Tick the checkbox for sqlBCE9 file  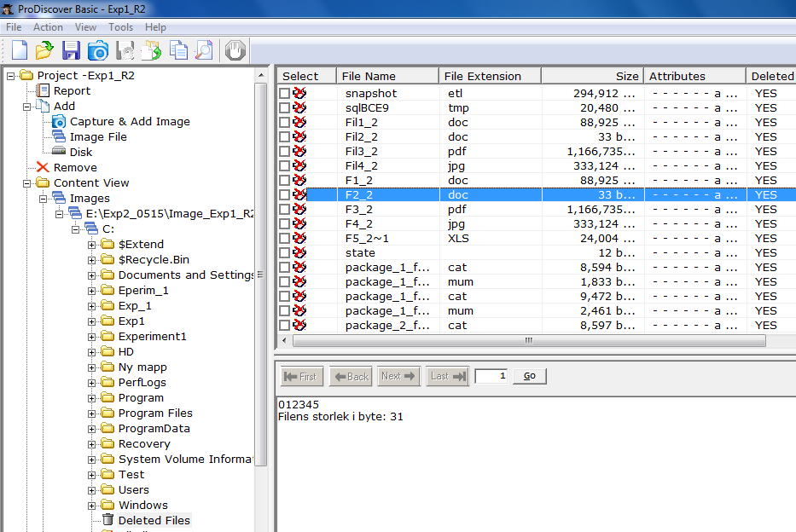coord(284,108)
